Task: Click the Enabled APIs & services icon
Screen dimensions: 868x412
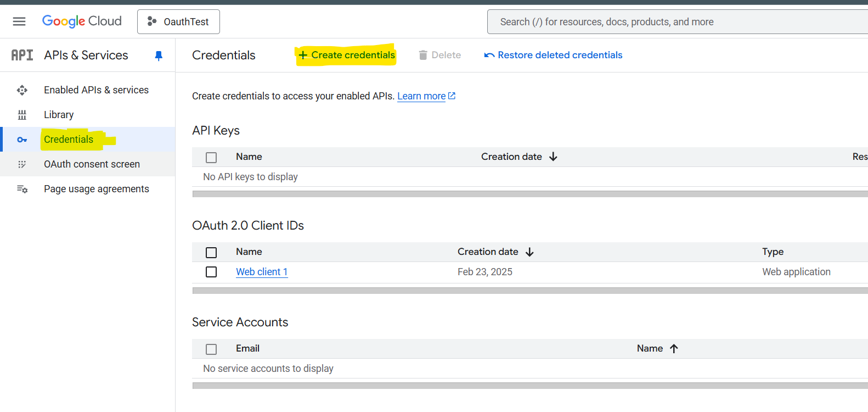Action: (x=22, y=90)
